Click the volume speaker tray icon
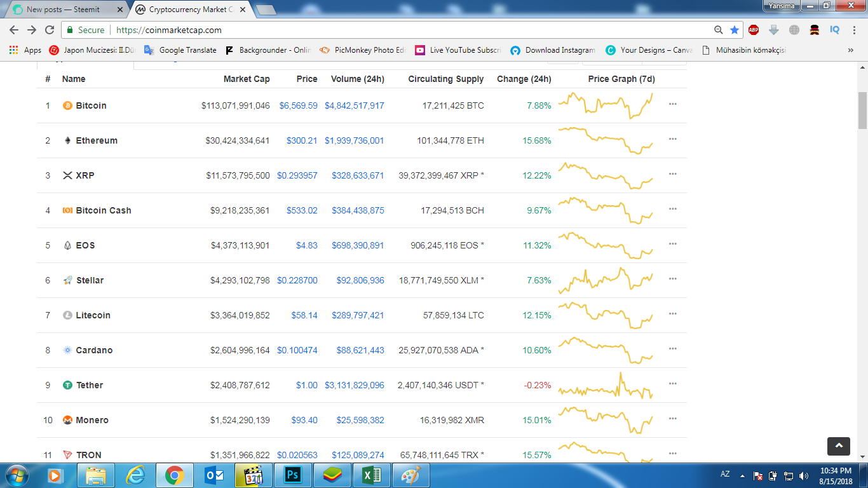This screenshot has height=488, width=868. 804,475
